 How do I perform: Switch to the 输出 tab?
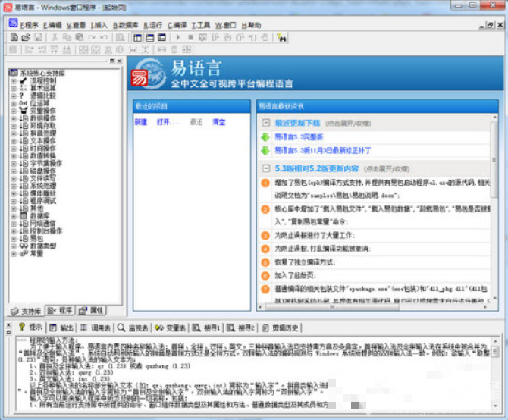point(61,328)
